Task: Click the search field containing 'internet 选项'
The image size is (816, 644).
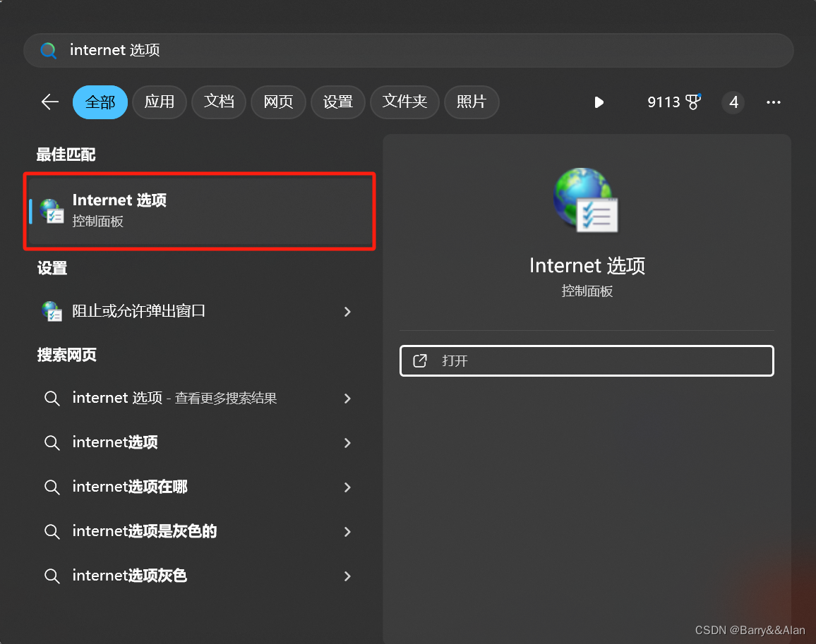Action: pyautogui.click(x=409, y=51)
